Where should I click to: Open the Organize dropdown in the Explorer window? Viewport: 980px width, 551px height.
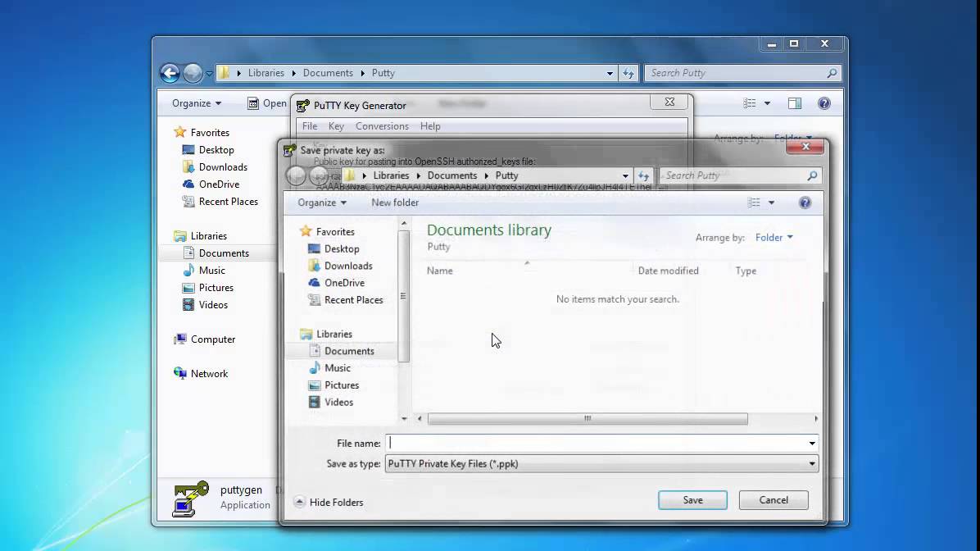(x=197, y=103)
